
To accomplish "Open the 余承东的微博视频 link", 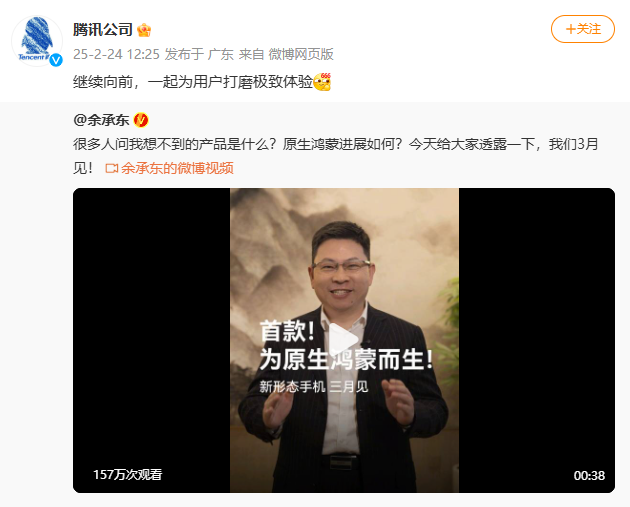I will click(177, 168).
